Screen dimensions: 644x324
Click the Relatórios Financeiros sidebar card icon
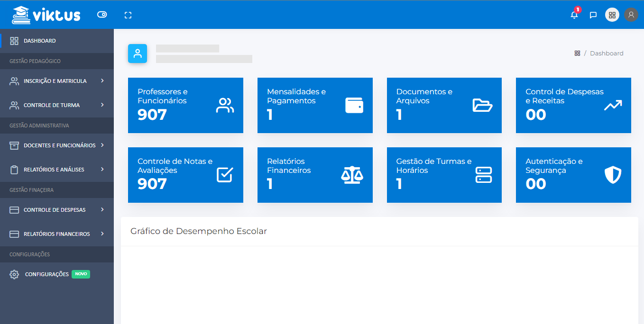(x=14, y=234)
